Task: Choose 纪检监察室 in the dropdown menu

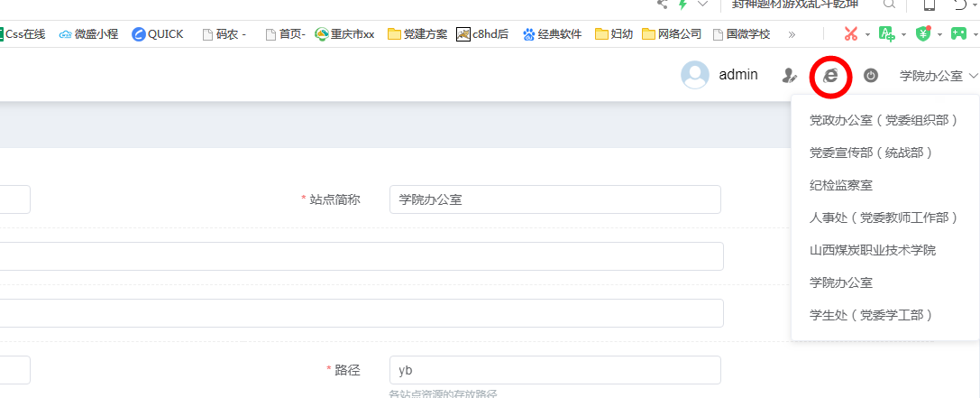Action: click(841, 185)
